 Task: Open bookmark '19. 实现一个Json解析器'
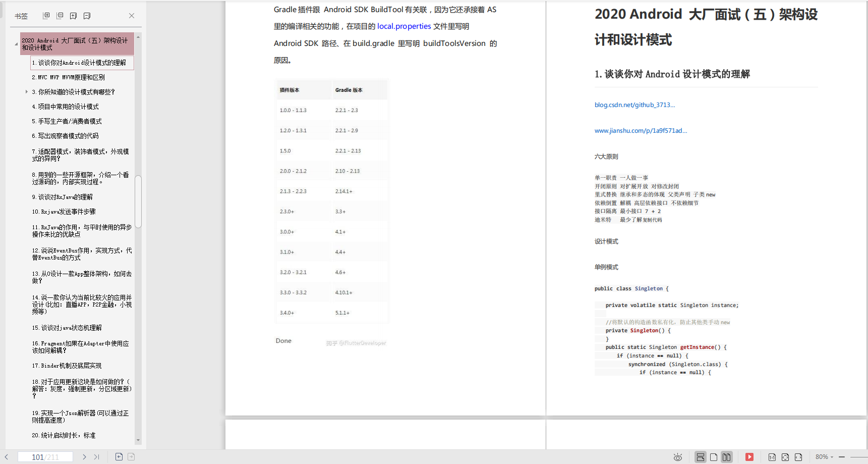(81, 417)
